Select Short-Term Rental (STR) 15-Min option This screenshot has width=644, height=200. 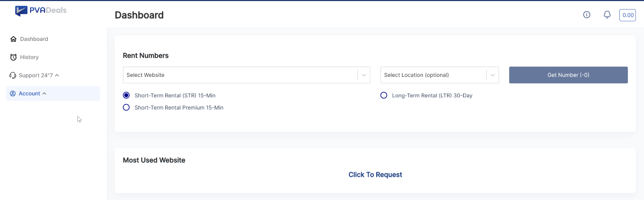pos(127,95)
